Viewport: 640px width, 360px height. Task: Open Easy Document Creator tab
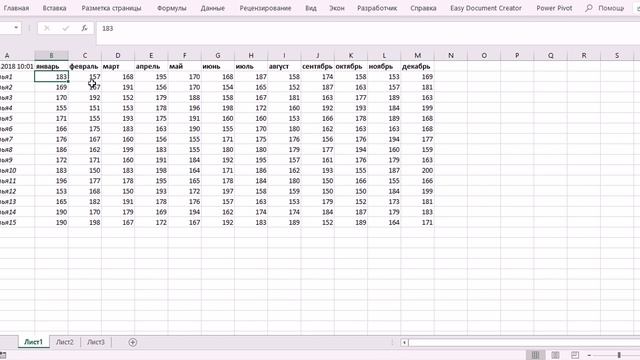[x=486, y=8]
